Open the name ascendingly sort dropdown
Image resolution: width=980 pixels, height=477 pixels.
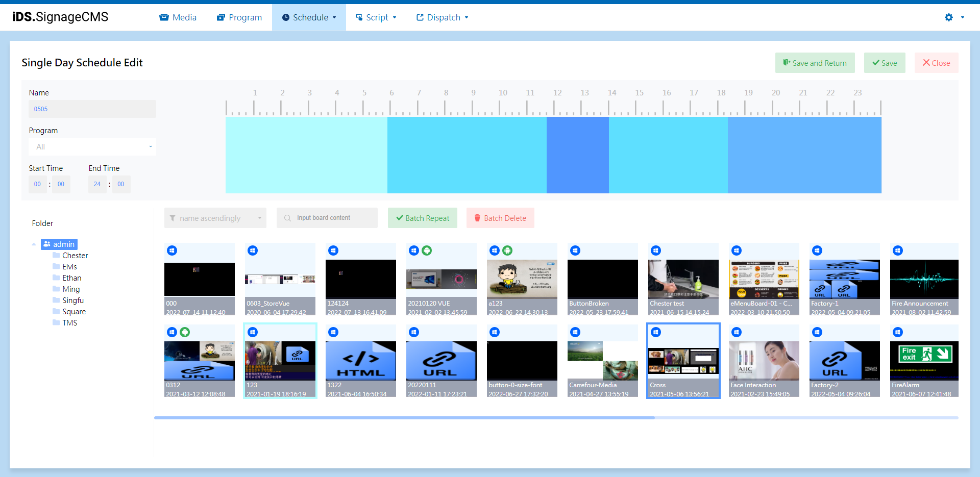click(x=215, y=218)
